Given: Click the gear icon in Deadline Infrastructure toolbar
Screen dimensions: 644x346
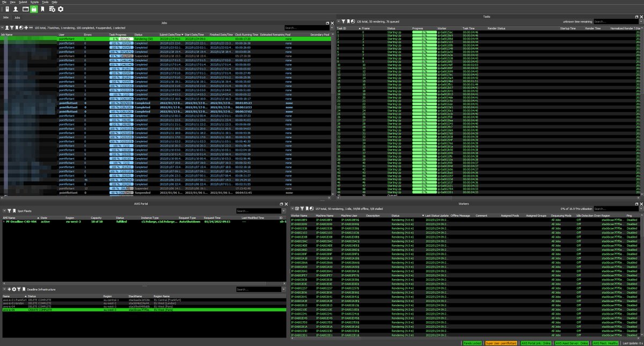Looking at the screenshot, I should pos(14,289).
